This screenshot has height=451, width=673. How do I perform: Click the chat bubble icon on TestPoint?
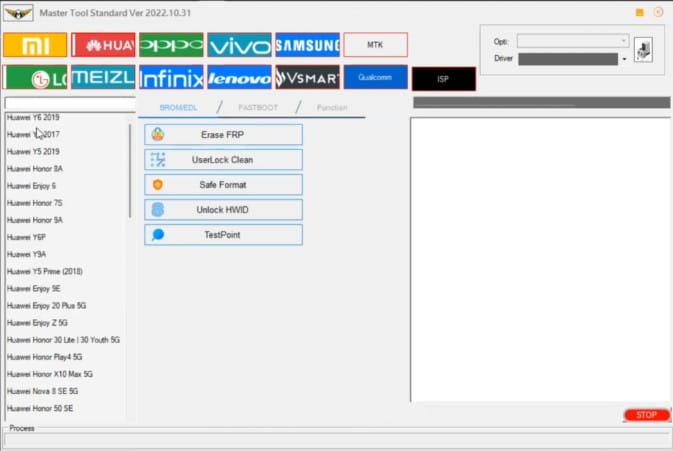point(158,235)
